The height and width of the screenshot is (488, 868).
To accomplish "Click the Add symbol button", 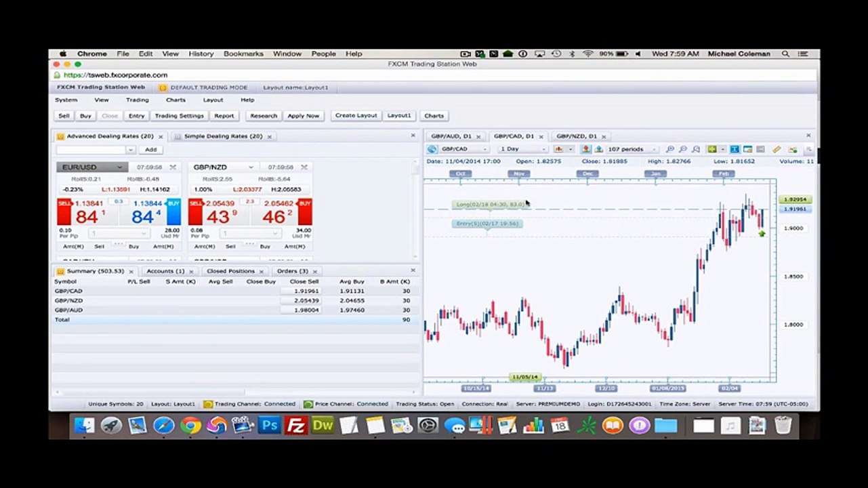I will pos(150,149).
